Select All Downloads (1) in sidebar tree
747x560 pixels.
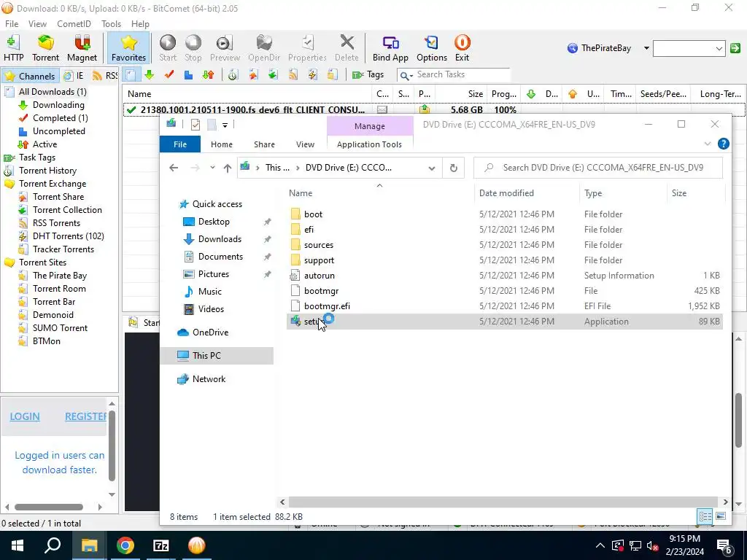point(53,91)
